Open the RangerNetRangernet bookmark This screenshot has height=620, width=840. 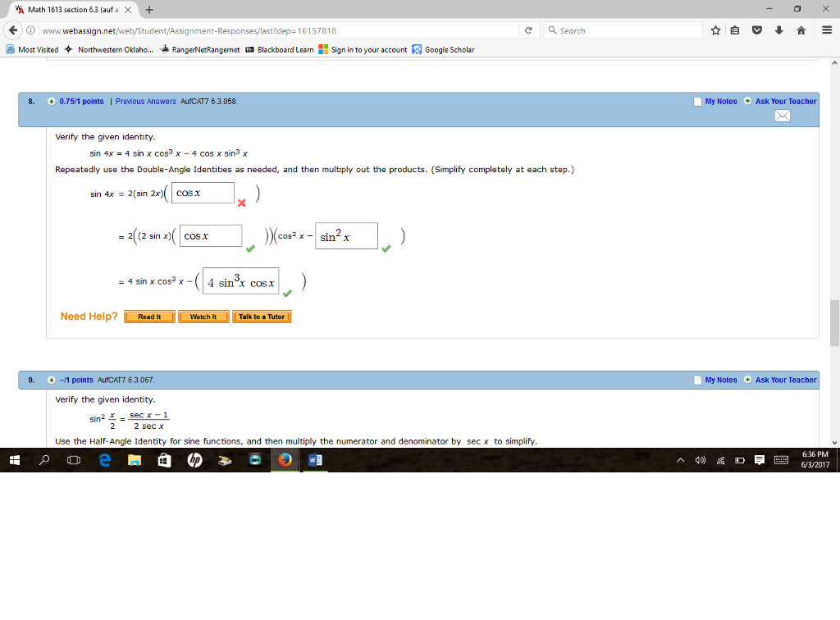tap(199, 49)
